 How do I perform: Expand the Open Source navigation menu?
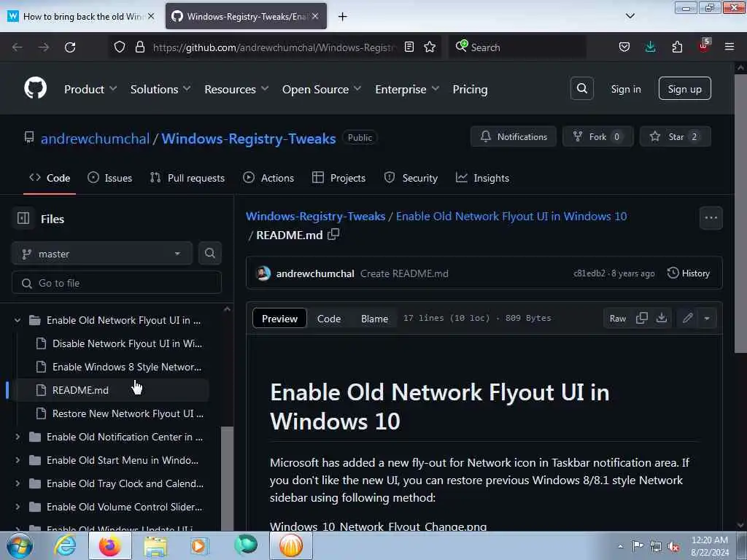pyautogui.click(x=322, y=89)
